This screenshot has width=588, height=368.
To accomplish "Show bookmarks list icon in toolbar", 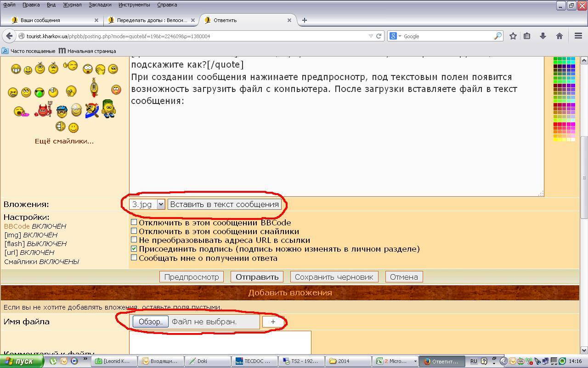I will click(x=527, y=36).
